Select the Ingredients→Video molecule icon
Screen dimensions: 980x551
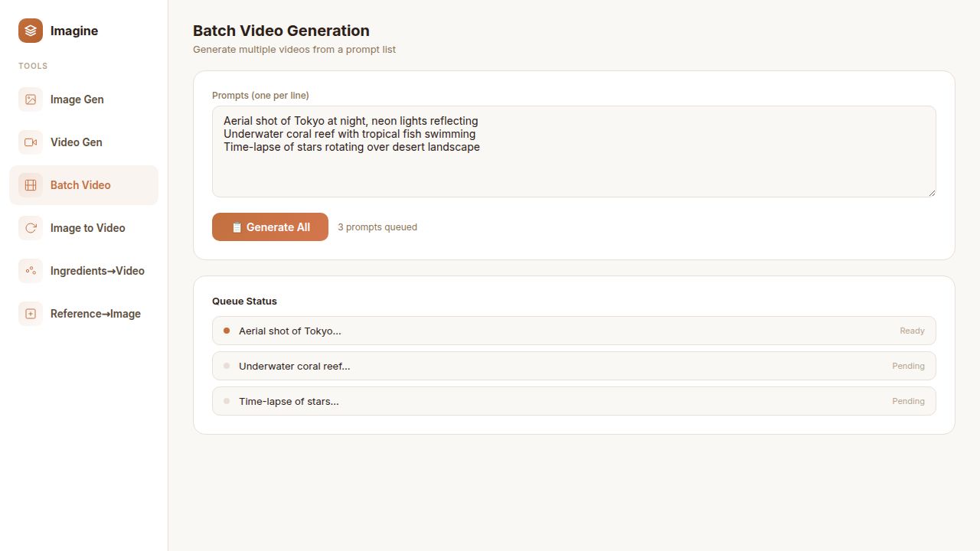tap(31, 270)
